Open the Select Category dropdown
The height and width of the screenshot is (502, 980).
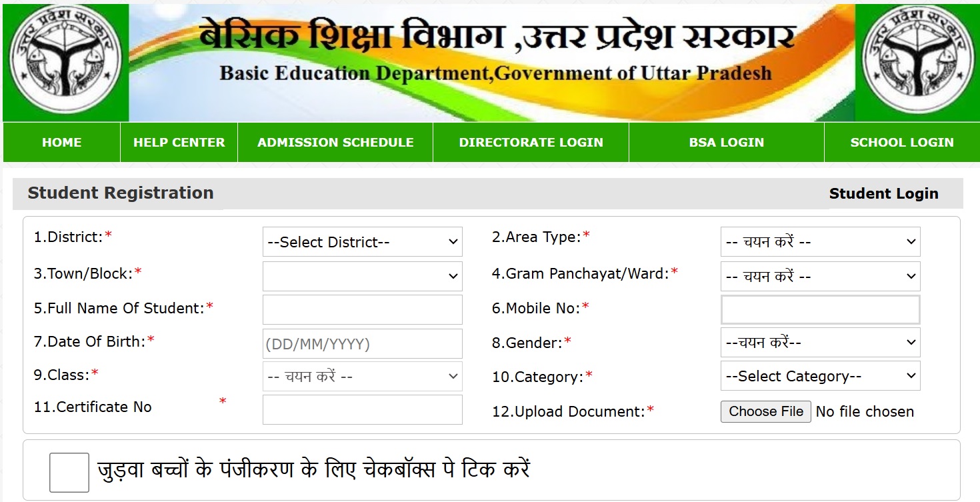pyautogui.click(x=820, y=376)
